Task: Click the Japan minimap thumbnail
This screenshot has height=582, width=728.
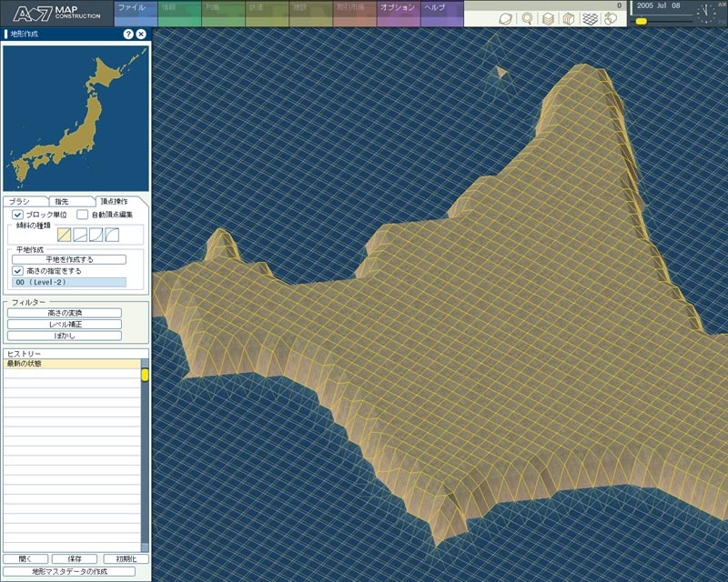Action: pos(76,115)
